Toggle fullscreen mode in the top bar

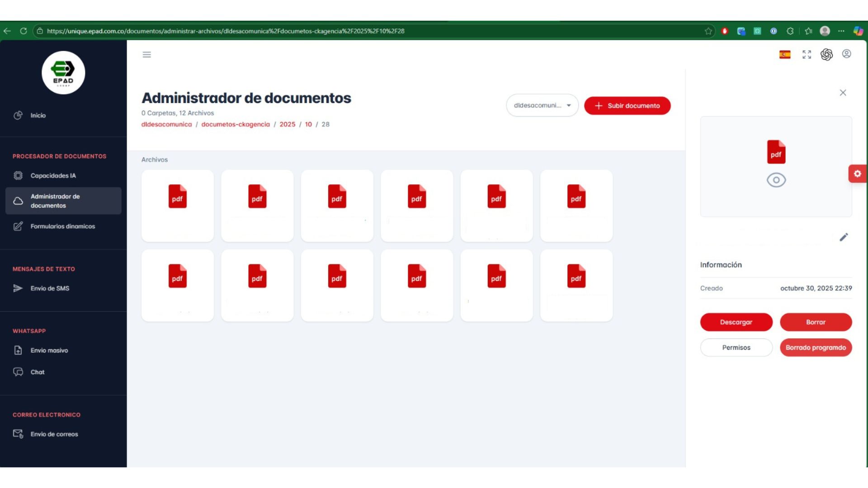tap(807, 54)
